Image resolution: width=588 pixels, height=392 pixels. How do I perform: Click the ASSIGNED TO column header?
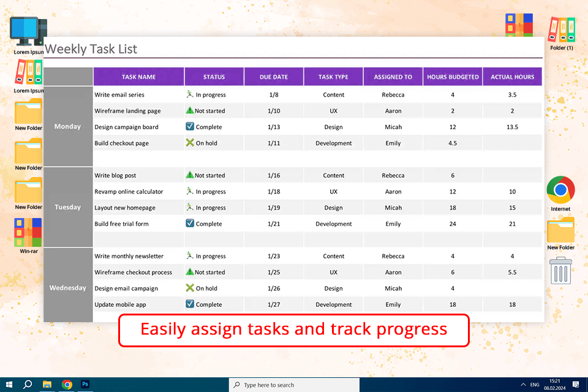tap(393, 77)
